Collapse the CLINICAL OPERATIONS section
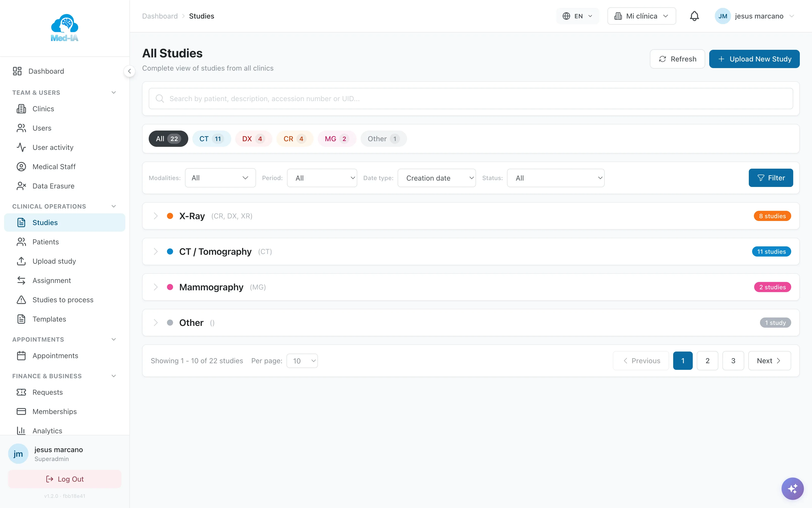Screen dimensions: 812x508 click(114, 206)
